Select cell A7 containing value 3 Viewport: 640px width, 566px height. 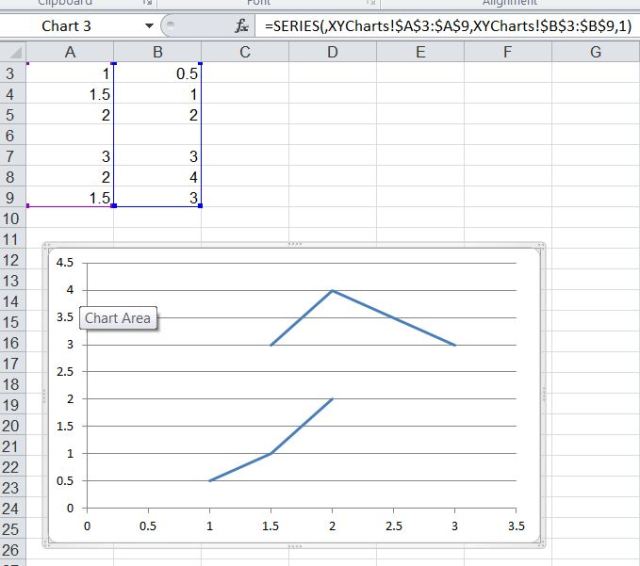coord(70,156)
